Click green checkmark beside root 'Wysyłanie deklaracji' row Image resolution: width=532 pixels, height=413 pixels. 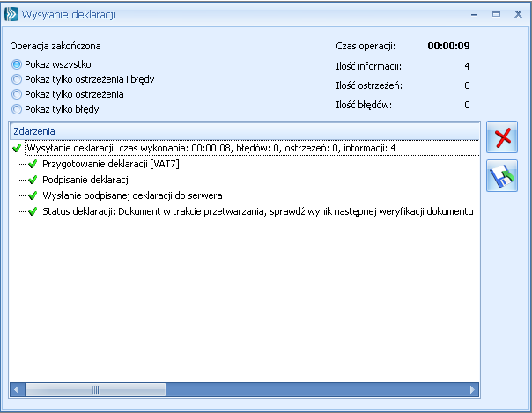[x=17, y=148]
